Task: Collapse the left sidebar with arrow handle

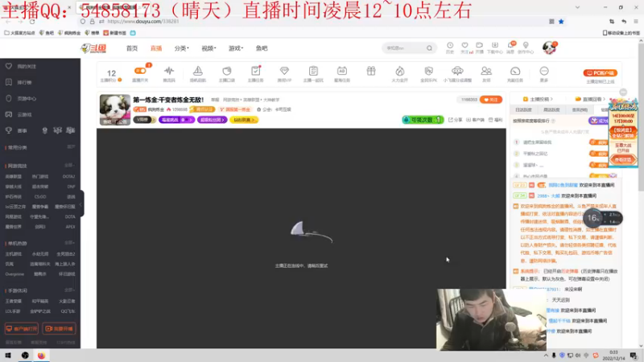Action: click(x=82, y=204)
